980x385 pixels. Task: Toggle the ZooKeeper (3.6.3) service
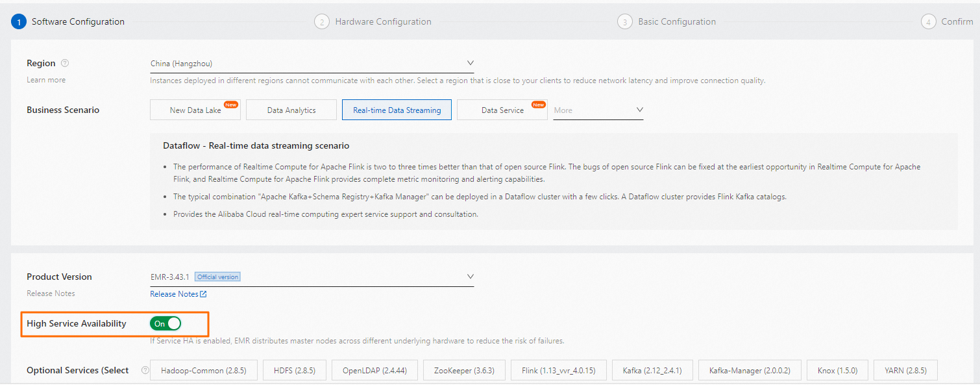pyautogui.click(x=464, y=370)
